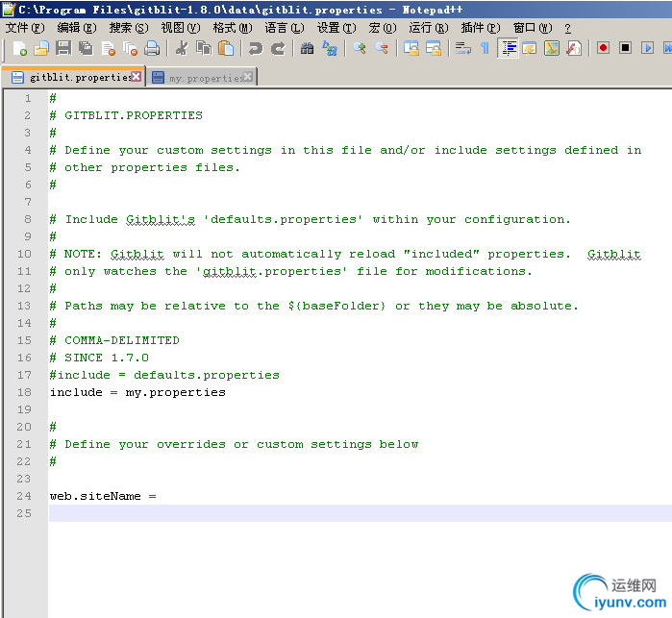Click '# Define your overrides or custom settings below'
Screen dimensions: 672x618
click(234, 444)
